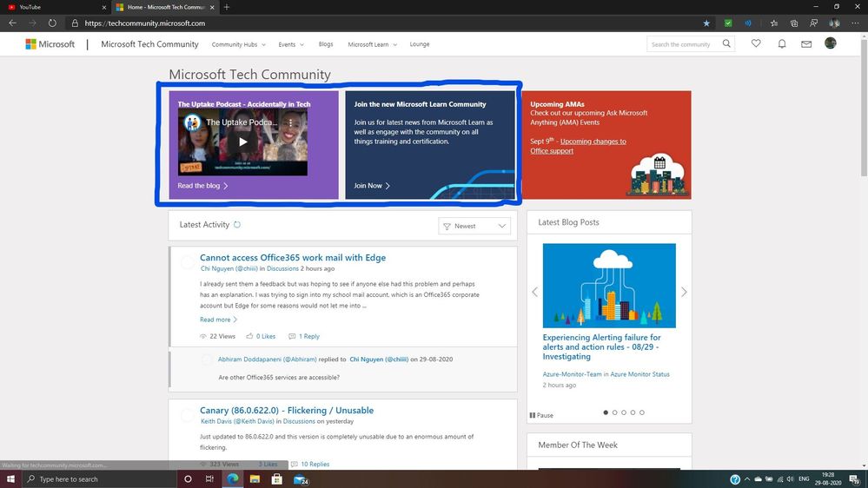The width and height of the screenshot is (868, 488).
Task: Play the Uptake Podcast video
Action: point(242,142)
